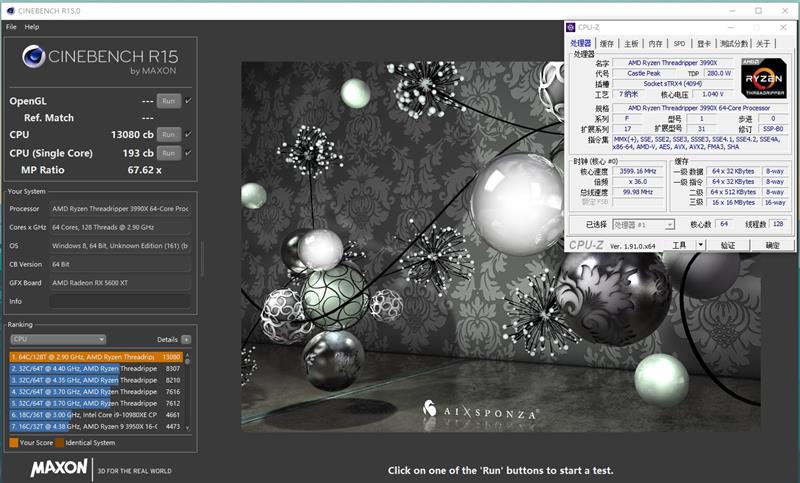Run the CPU benchmark test
The width and height of the screenshot is (800, 483).
click(x=169, y=134)
